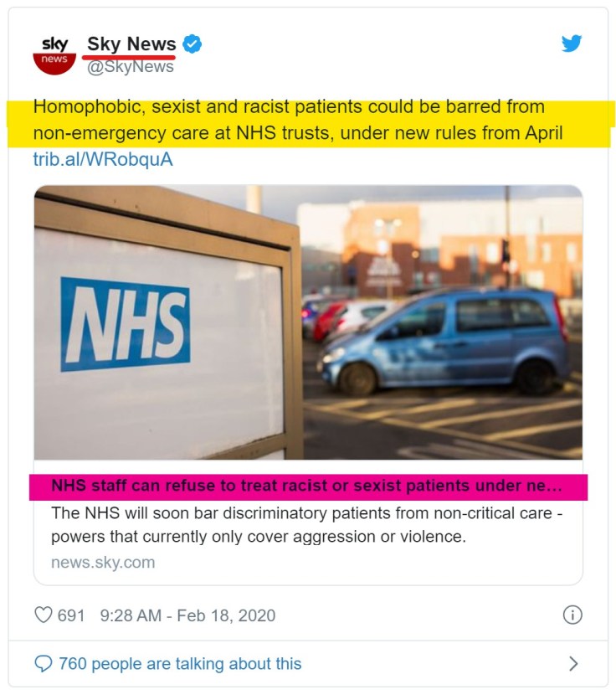Click the blue verified badge
The image size is (616, 700).
(x=192, y=44)
